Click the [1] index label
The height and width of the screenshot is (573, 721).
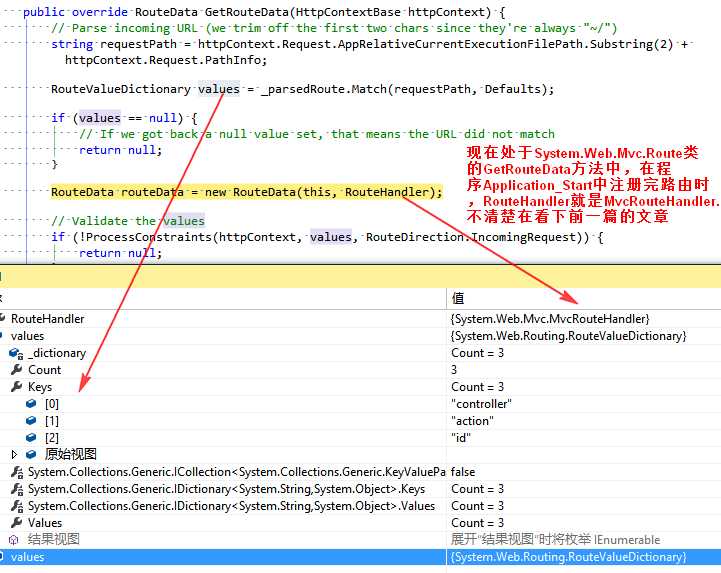[x=52, y=421]
